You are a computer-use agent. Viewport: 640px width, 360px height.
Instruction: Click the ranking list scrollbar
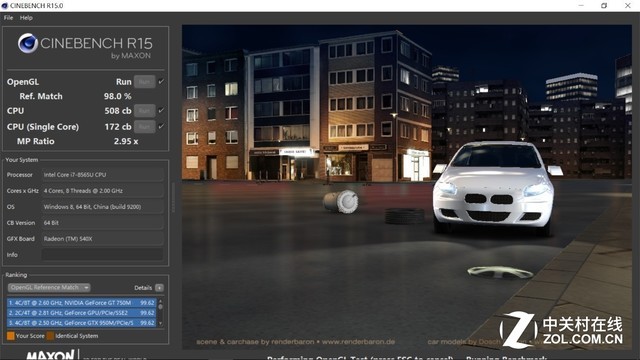[x=160, y=313]
